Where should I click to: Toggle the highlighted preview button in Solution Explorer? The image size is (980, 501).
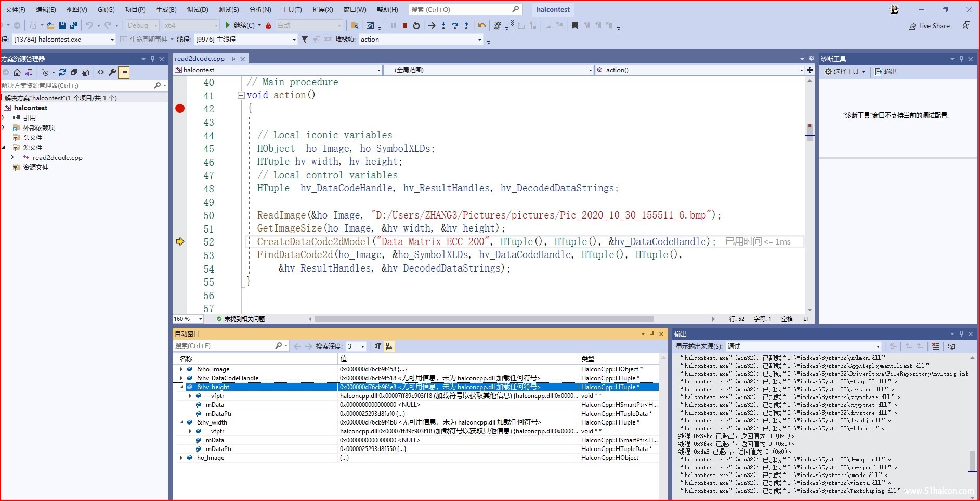point(124,72)
